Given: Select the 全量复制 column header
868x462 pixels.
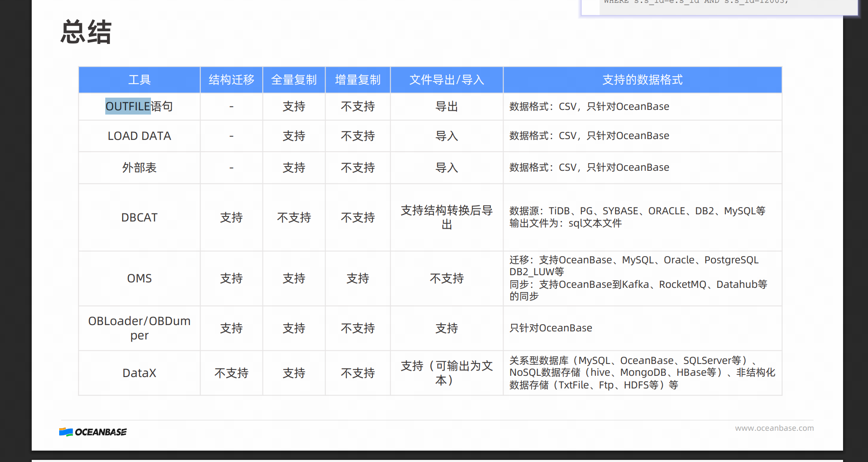Looking at the screenshot, I should click(x=294, y=80).
